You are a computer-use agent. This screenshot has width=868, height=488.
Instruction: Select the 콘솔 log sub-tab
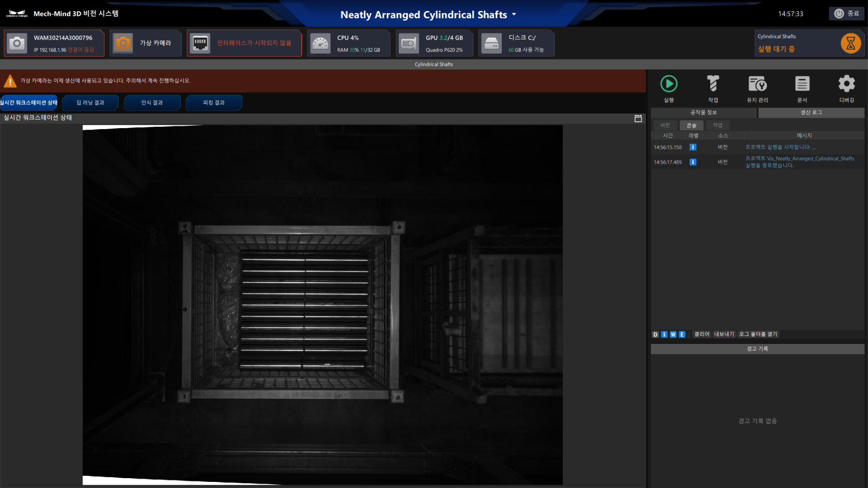point(691,125)
